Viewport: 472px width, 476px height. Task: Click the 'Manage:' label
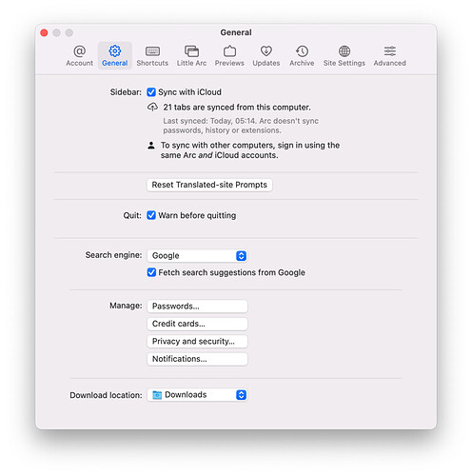pyautogui.click(x=126, y=306)
